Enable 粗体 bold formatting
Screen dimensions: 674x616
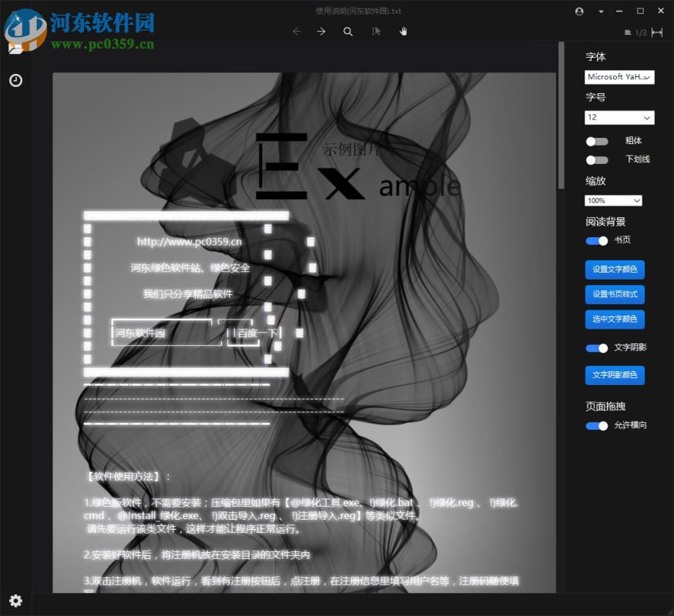click(x=598, y=141)
